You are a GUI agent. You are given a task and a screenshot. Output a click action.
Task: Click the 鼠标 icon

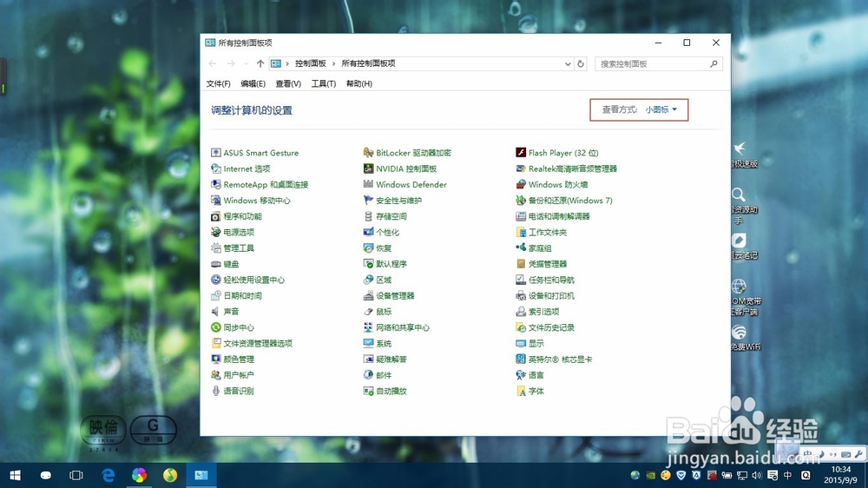point(368,312)
